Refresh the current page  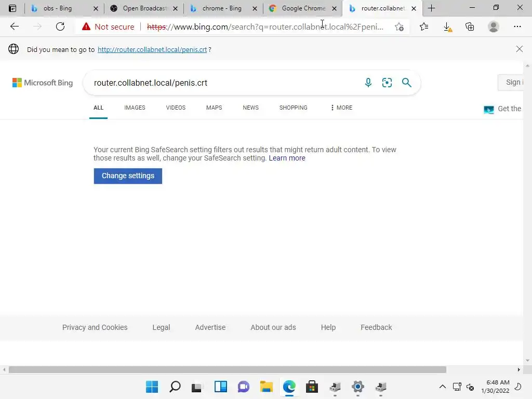(60, 26)
